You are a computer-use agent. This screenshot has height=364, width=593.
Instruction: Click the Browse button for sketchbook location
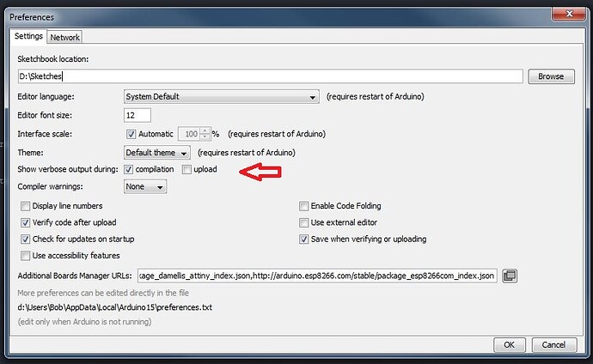click(551, 76)
